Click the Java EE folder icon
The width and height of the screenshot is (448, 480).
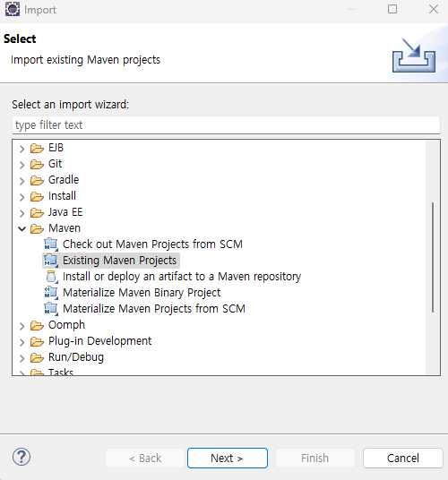pos(37,212)
